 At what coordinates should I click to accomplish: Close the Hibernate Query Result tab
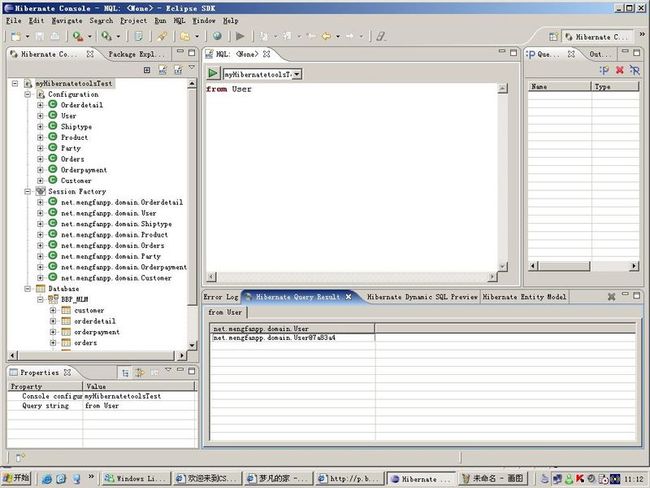pos(349,297)
